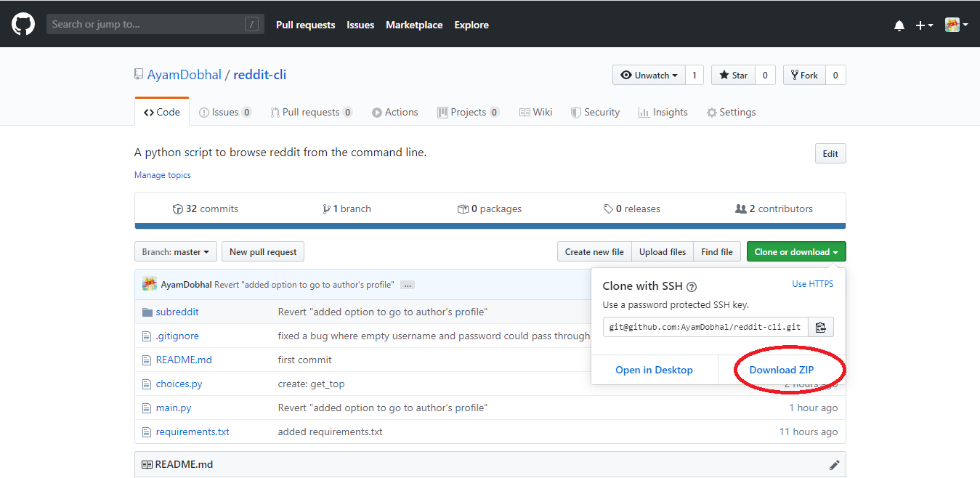Open Pull requests in top navigation
The width and height of the screenshot is (980, 478).
(305, 25)
